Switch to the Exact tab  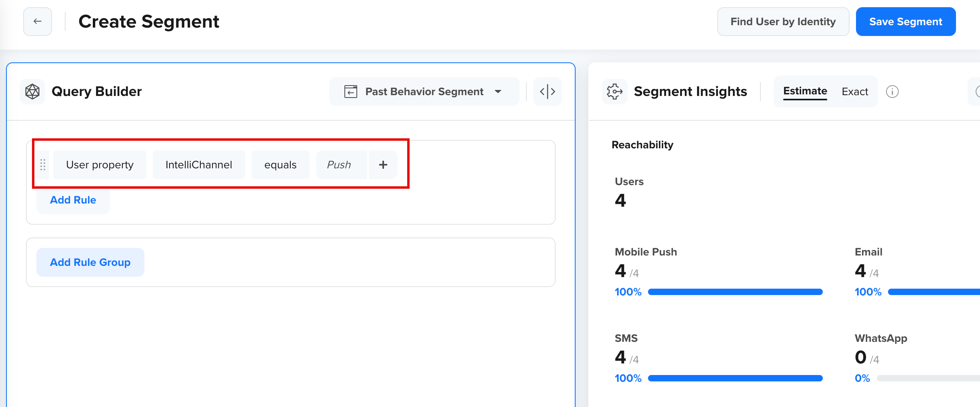pos(855,92)
